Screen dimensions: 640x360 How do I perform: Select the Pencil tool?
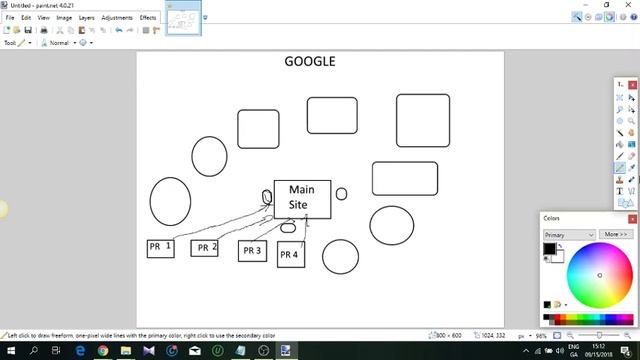tap(620, 168)
